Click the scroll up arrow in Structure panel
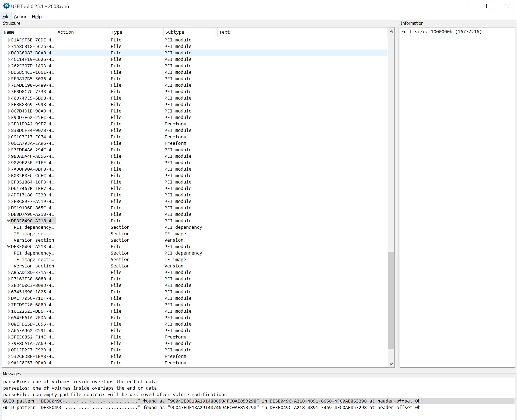The image size is (517, 420). coord(391,31)
